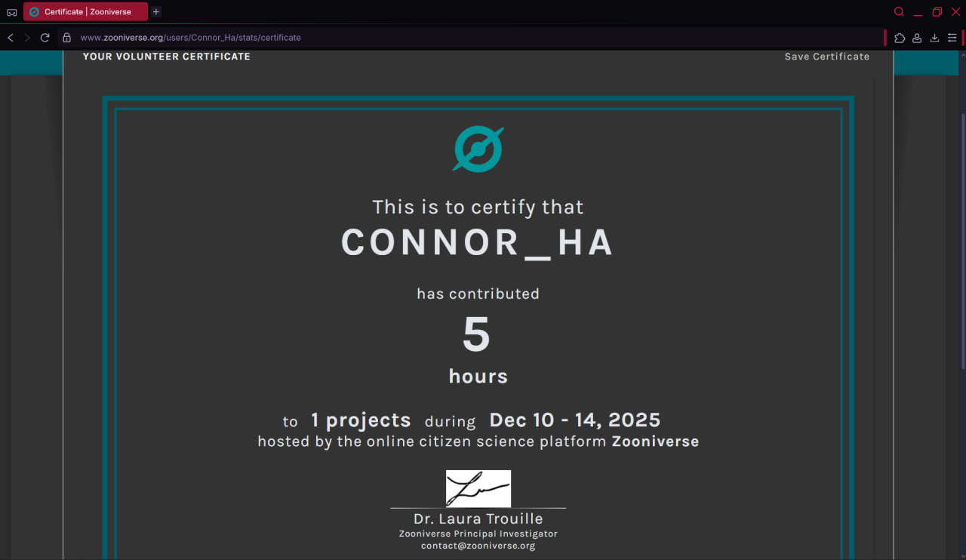Click the browser search tabs magnifier icon
This screenshot has width=966, height=560.
(x=899, y=12)
